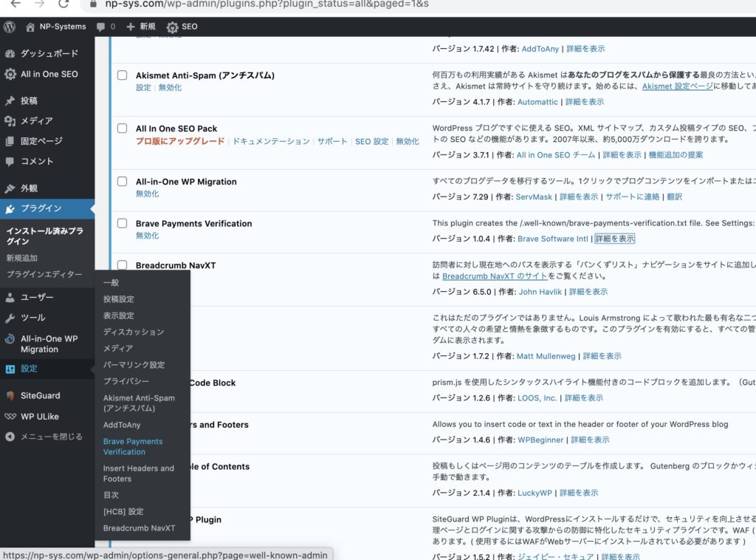The image size is (756, 560).
Task: Open the comments bubble icon in admin bar
Action: point(100,27)
